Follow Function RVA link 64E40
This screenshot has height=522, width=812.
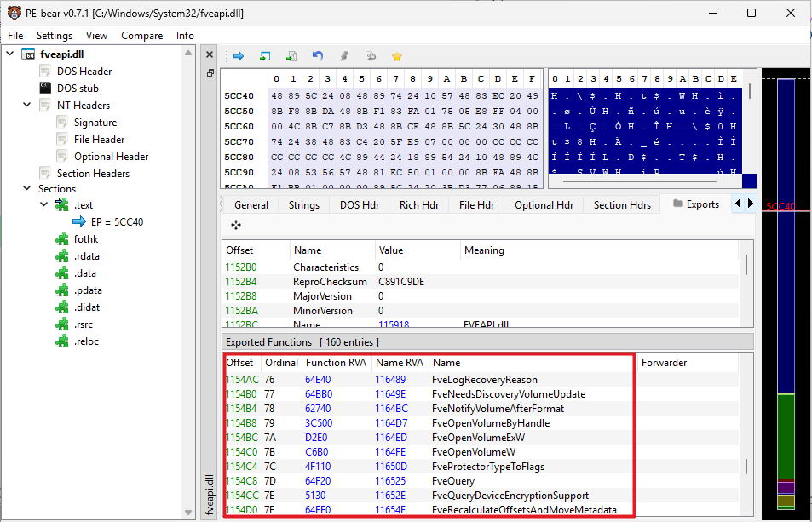[318, 380]
